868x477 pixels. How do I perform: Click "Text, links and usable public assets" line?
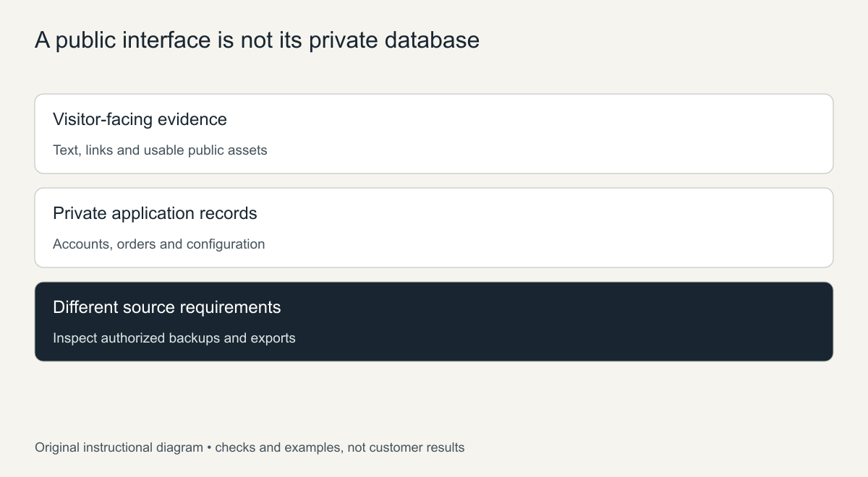click(x=160, y=150)
